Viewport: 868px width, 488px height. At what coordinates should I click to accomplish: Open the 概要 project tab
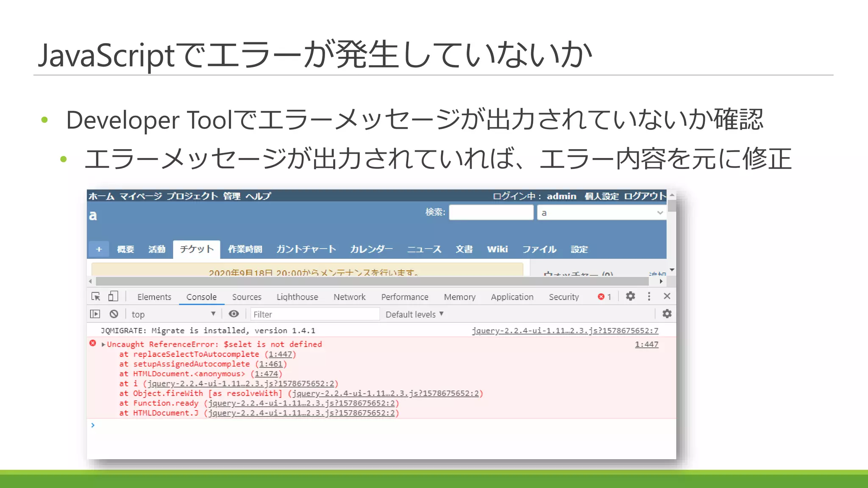coord(125,249)
